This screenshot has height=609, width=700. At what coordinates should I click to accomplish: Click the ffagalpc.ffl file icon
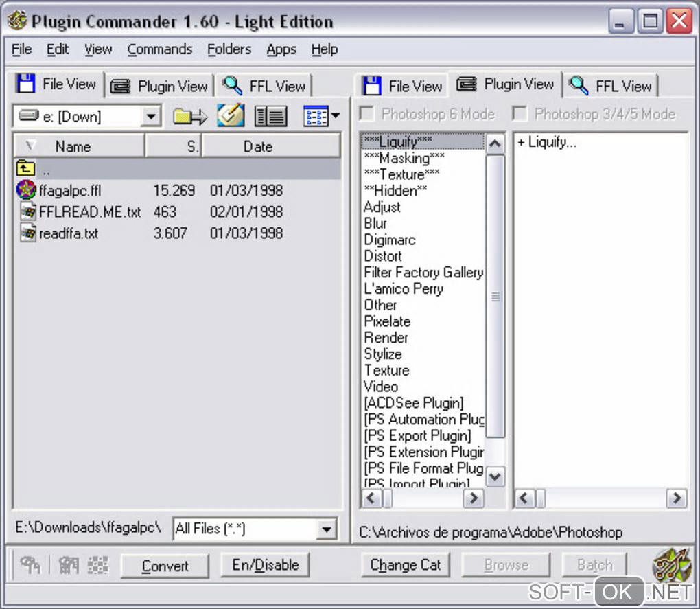pos(26,189)
